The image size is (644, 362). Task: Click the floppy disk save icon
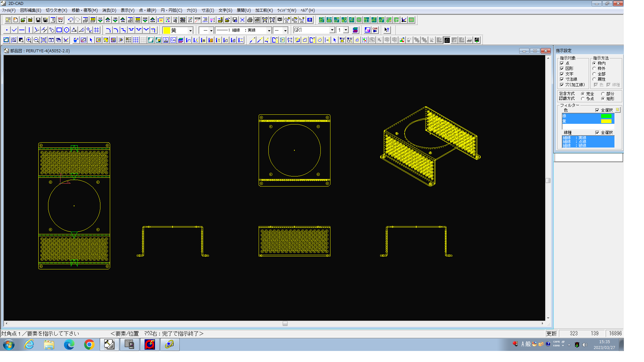pyautogui.click(x=38, y=20)
